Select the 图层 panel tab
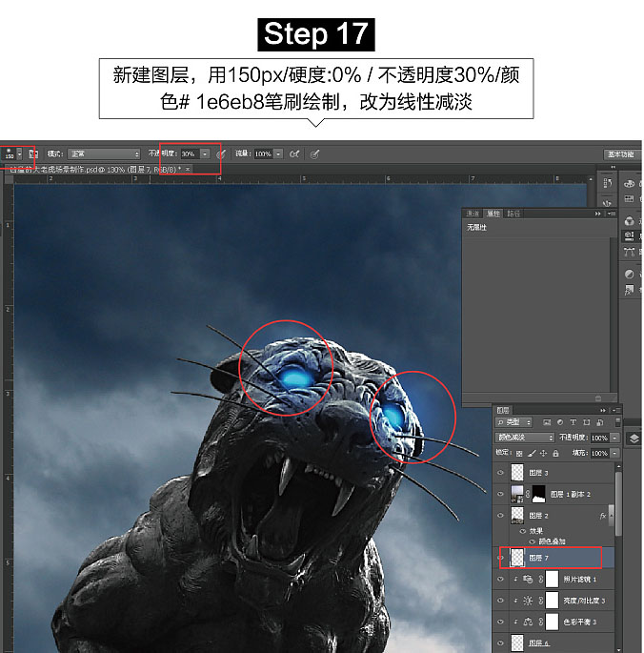 tap(503, 410)
